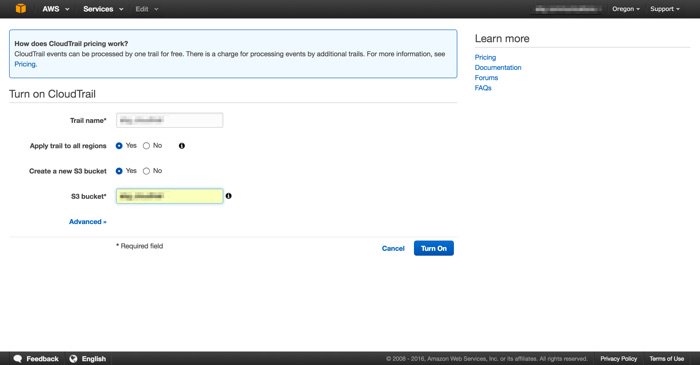
Task: Click the S3 bucket input field
Action: [x=170, y=196]
